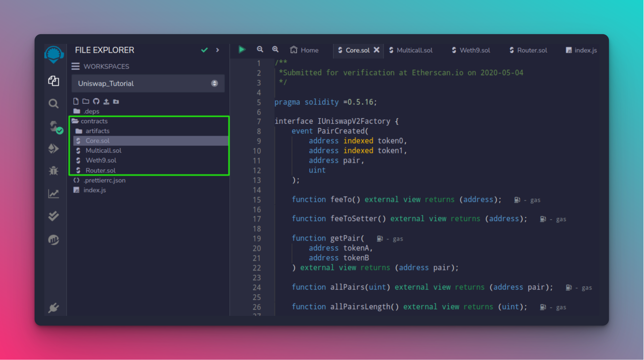Open the Search in files icon
The width and height of the screenshot is (644, 360).
pyautogui.click(x=53, y=103)
